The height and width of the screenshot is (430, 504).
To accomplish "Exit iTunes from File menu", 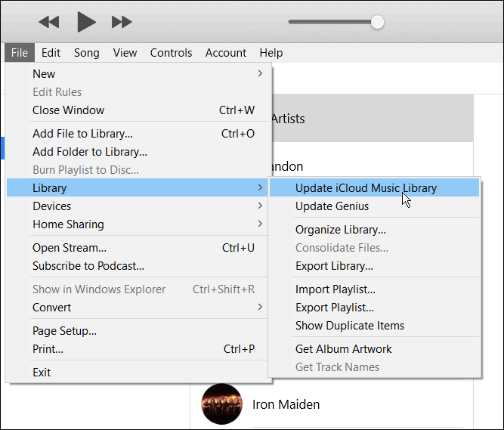I will (x=138, y=373).
